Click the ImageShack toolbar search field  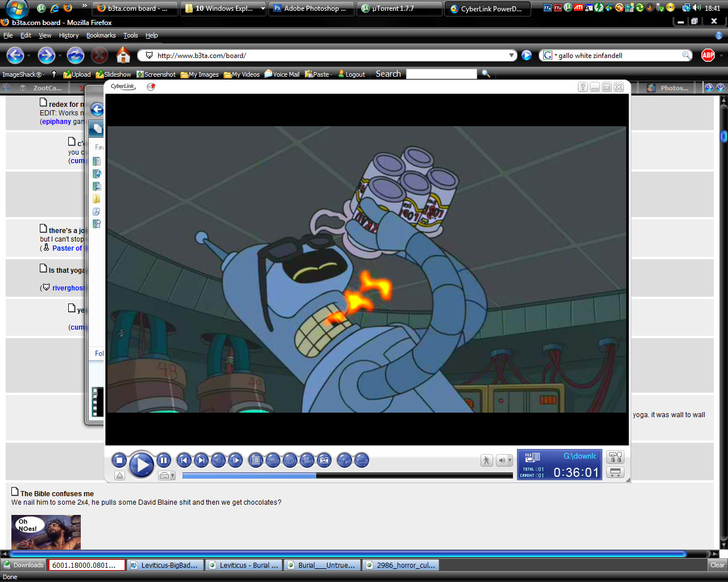tap(441, 74)
